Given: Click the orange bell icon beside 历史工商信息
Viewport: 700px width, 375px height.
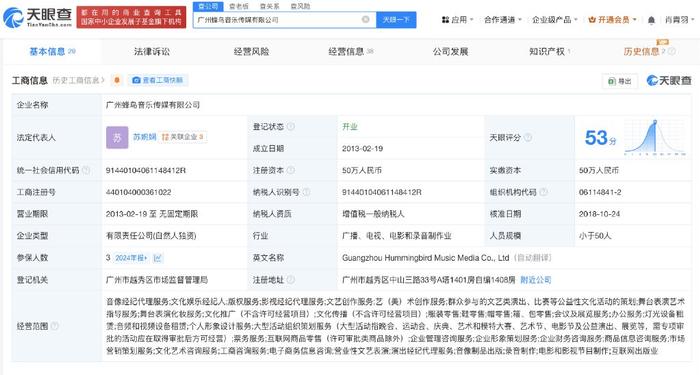Looking at the screenshot, I should point(117,80).
